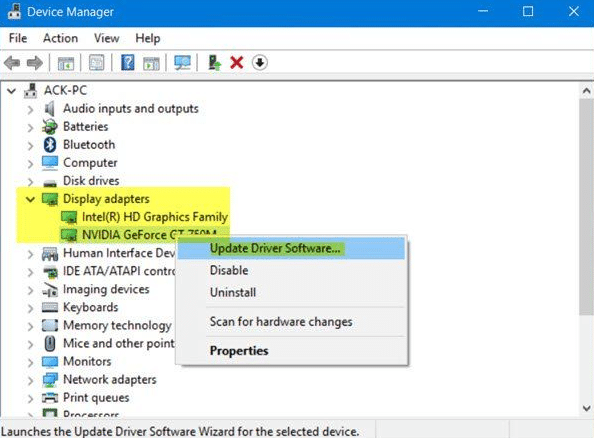This screenshot has width=594, height=438.
Task: Click the scrollbar up arrow
Action: tap(586, 91)
